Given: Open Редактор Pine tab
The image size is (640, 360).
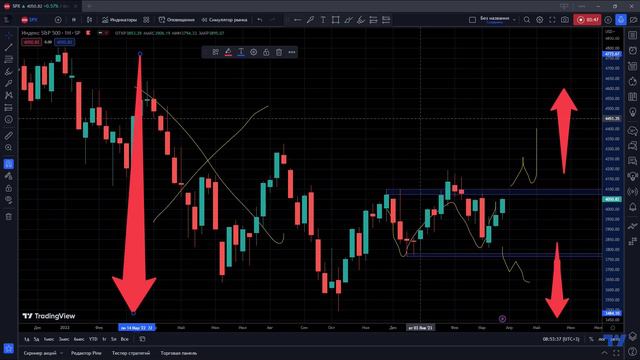Looking at the screenshot, I should coord(86,353).
